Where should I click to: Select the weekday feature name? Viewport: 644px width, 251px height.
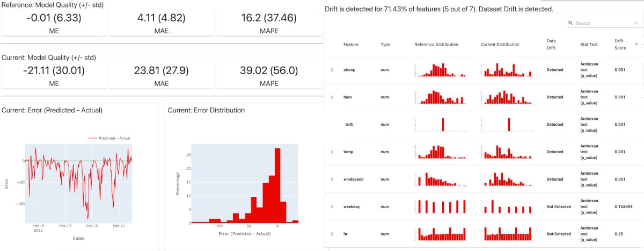352,206
